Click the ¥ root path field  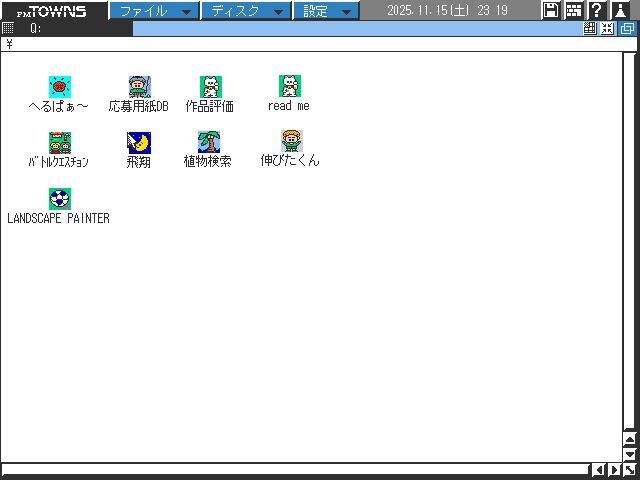(x=318, y=44)
